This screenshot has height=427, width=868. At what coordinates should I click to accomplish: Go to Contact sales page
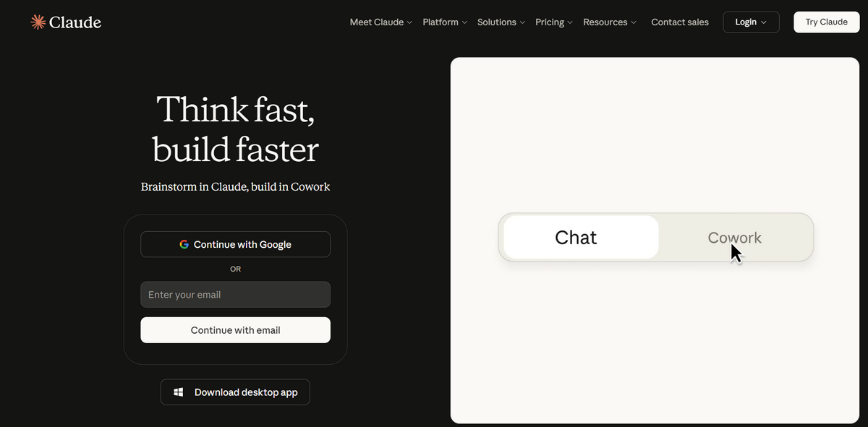tap(680, 22)
